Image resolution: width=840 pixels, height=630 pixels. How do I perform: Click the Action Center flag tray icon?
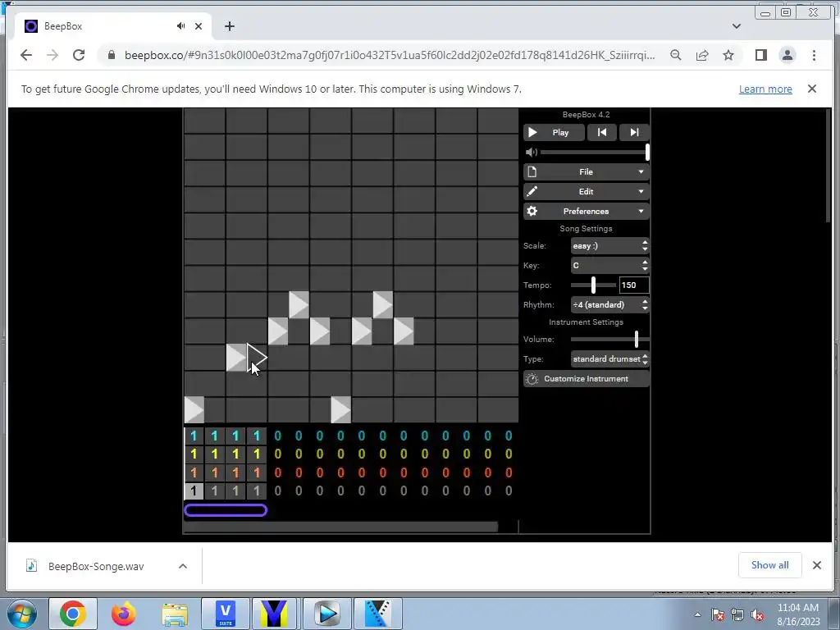tap(718, 615)
